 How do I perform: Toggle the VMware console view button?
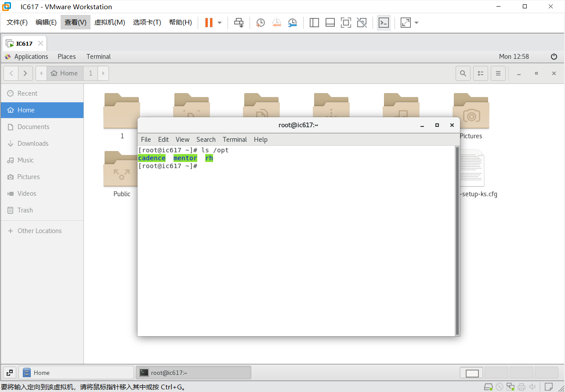click(384, 22)
